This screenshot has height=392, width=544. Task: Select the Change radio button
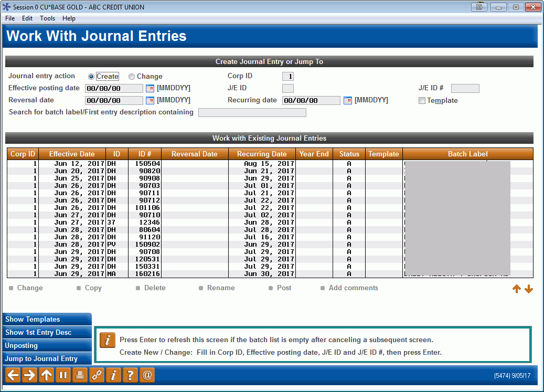(132, 76)
